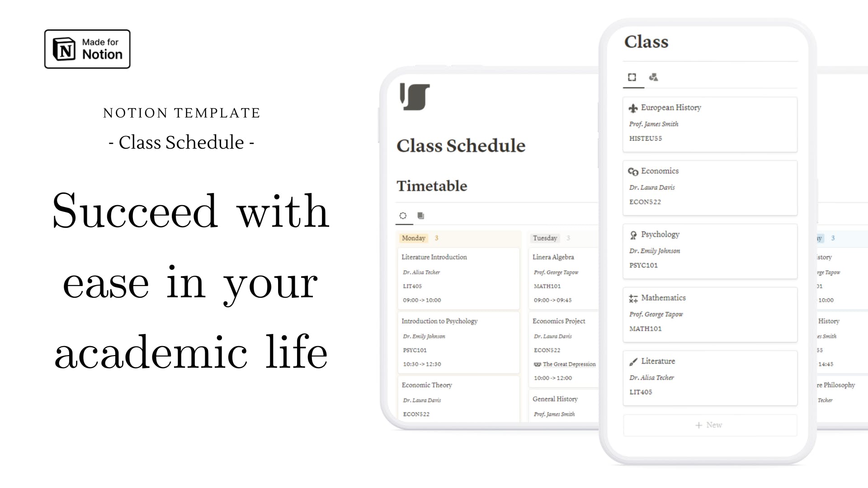The image size is (868, 488).
Task: Select the European History cross icon
Action: click(x=633, y=107)
